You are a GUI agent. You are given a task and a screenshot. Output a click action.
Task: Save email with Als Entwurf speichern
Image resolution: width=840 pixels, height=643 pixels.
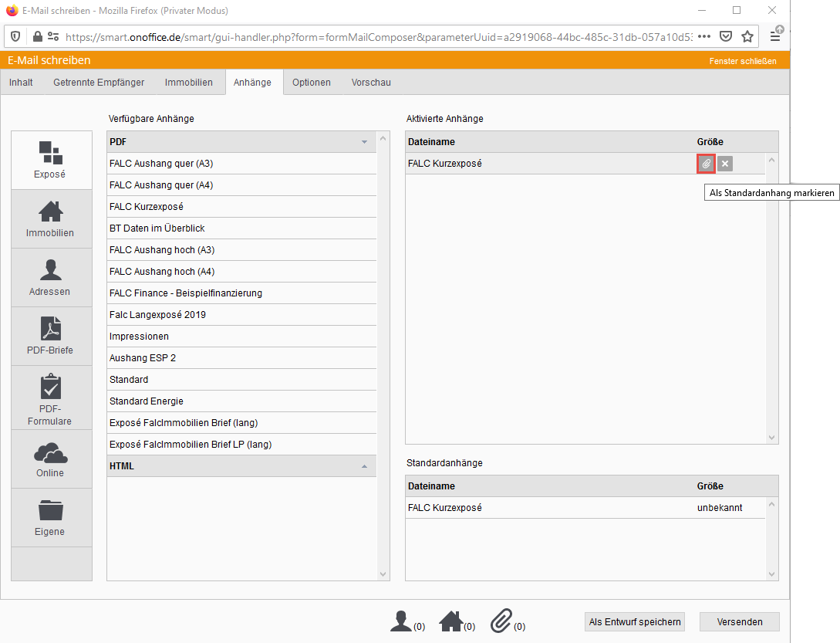(x=635, y=622)
